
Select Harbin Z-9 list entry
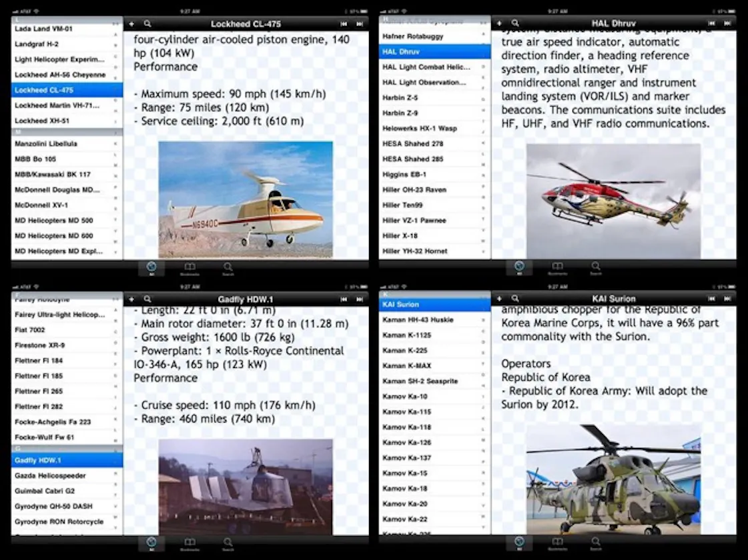434,113
